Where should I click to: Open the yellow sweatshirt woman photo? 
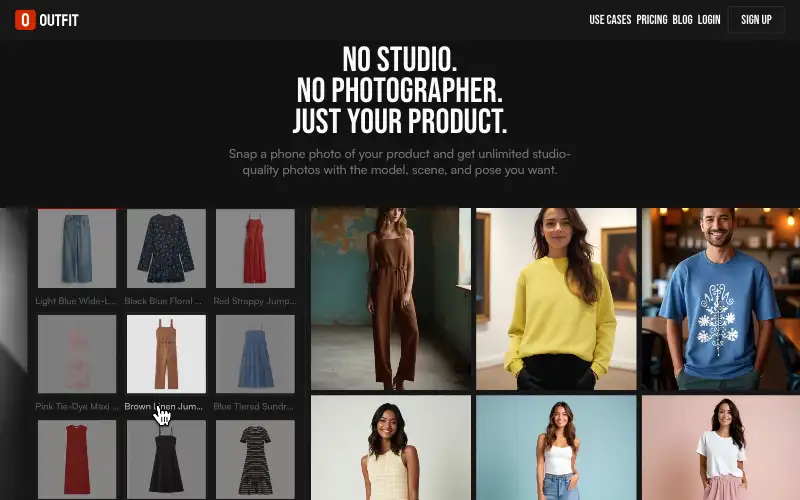[556, 299]
